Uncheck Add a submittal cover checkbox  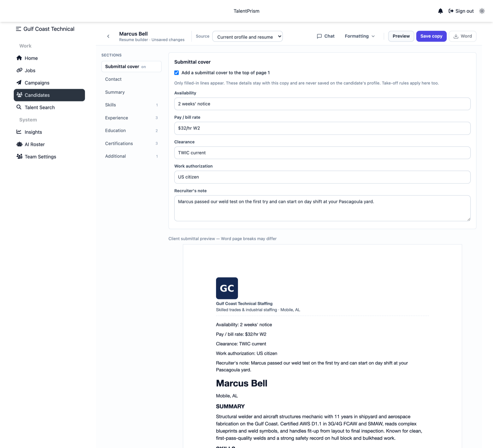click(177, 73)
